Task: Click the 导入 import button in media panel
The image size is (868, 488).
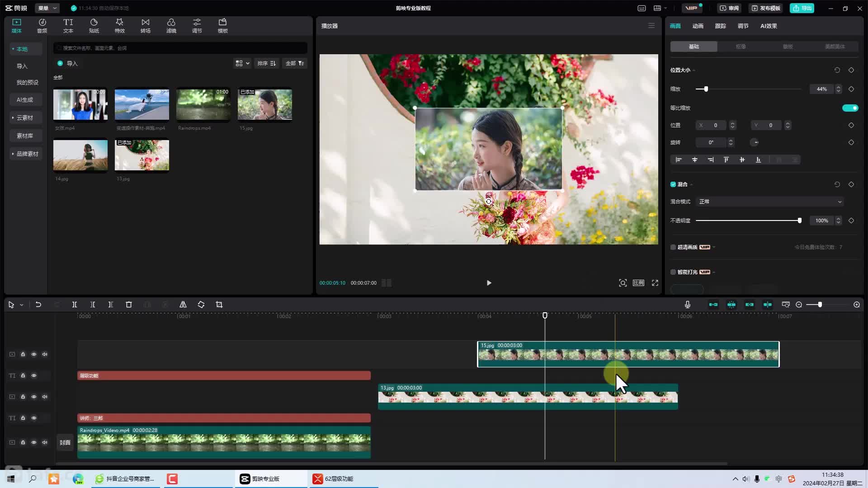Action: (x=67, y=63)
